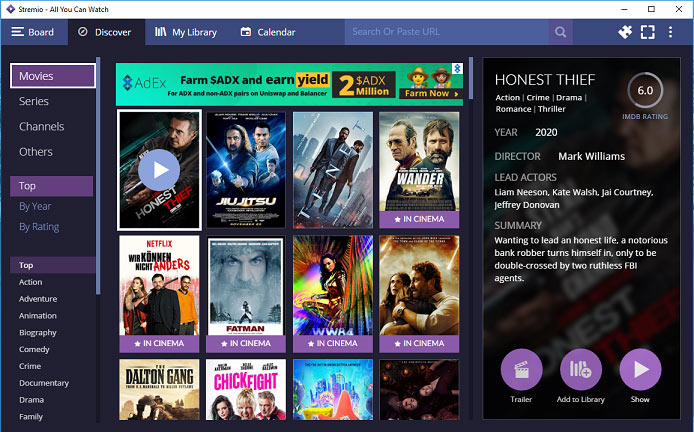Sort movies By Year
Viewport: 694px width, 432px height.
pyautogui.click(x=35, y=206)
